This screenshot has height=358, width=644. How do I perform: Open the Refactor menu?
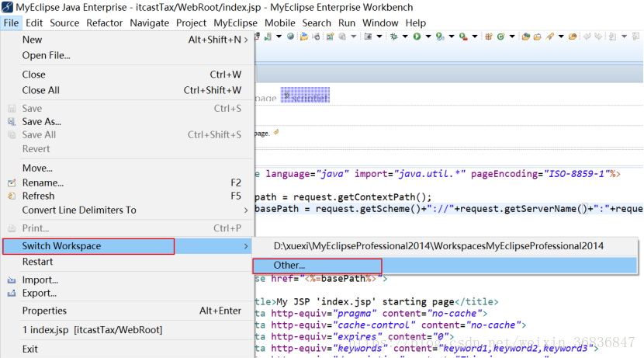tap(104, 23)
